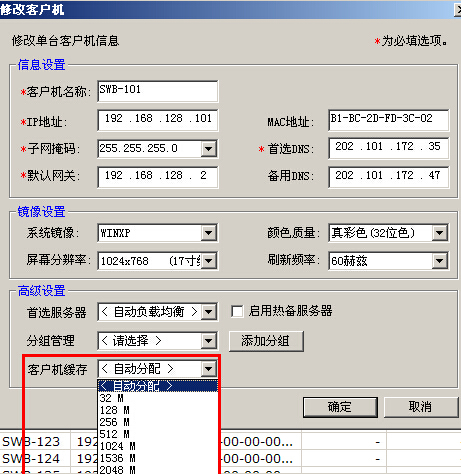Viewport: 461px width, 474px height.
Task: Open the 子网掩码 dropdown arrow
Action: 209,148
